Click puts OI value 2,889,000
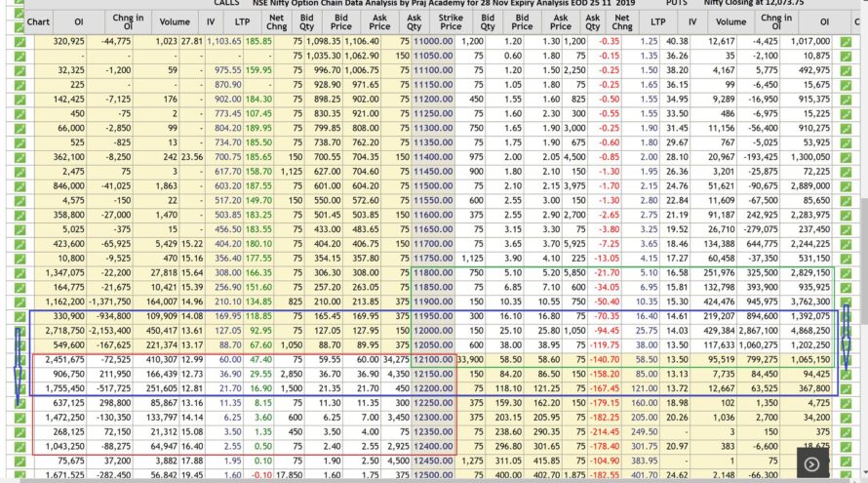The image size is (868, 483). click(809, 186)
